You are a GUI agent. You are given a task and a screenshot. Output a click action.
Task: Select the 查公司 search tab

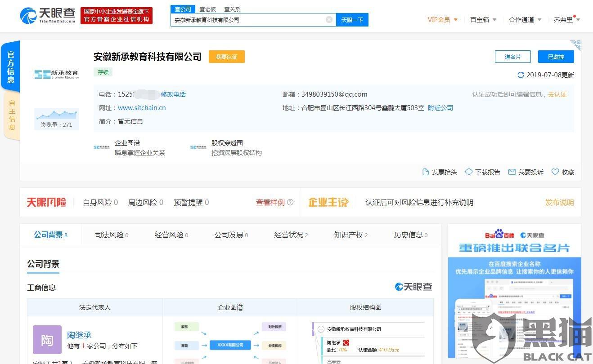pyautogui.click(x=183, y=9)
